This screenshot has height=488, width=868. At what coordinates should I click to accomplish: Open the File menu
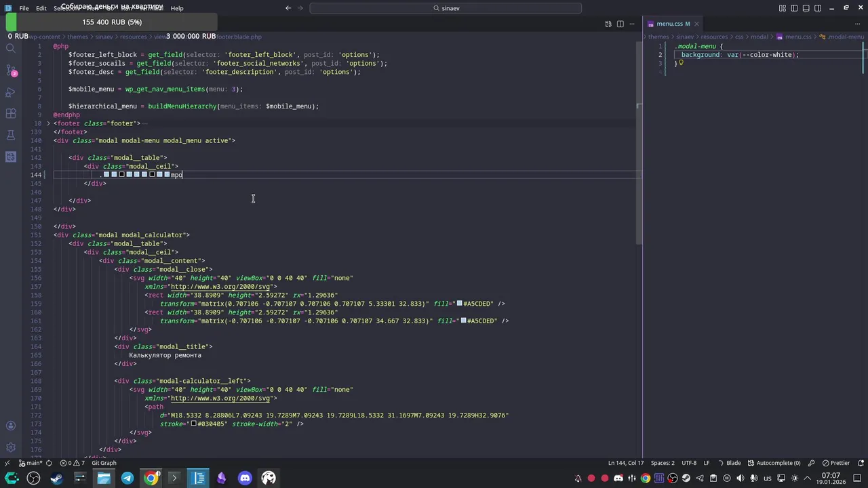click(x=24, y=8)
